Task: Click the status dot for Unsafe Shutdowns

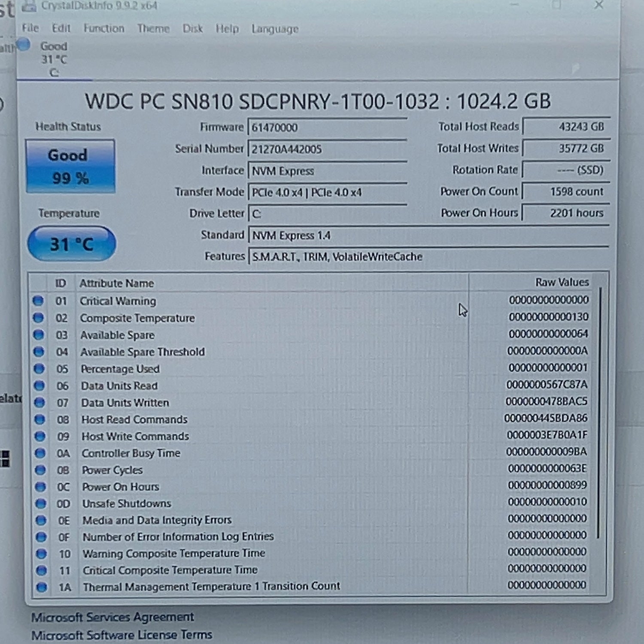Action: (41, 503)
